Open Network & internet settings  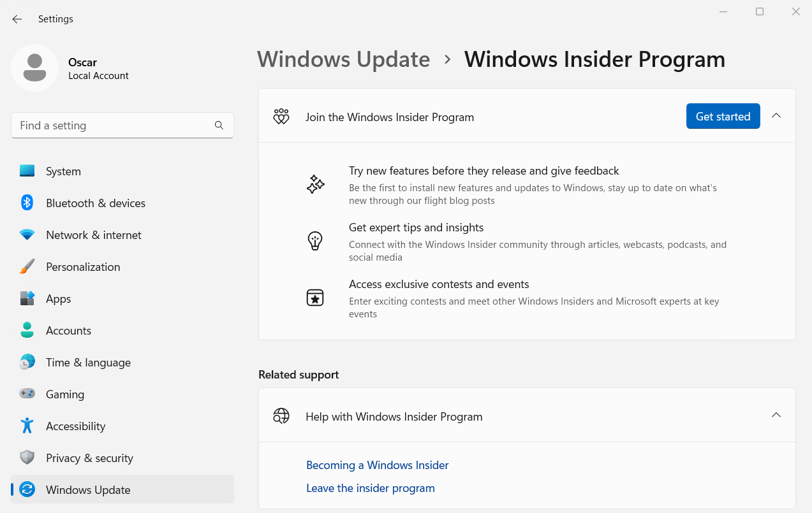(x=93, y=235)
